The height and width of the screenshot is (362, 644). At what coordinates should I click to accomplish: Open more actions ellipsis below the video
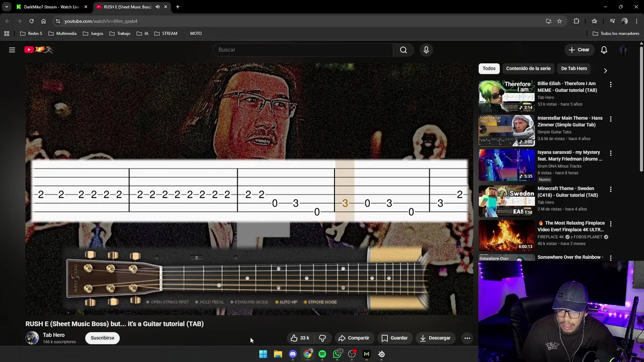(x=467, y=338)
